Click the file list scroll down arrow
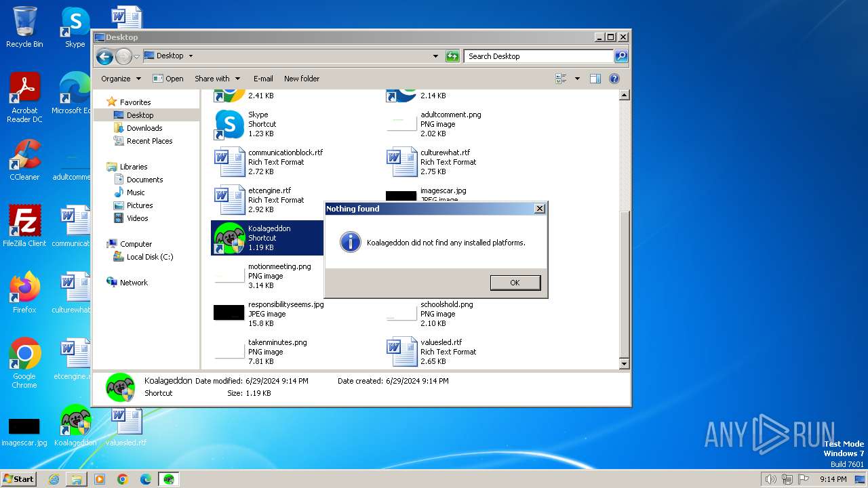Viewport: 868px width, 488px height. [625, 364]
